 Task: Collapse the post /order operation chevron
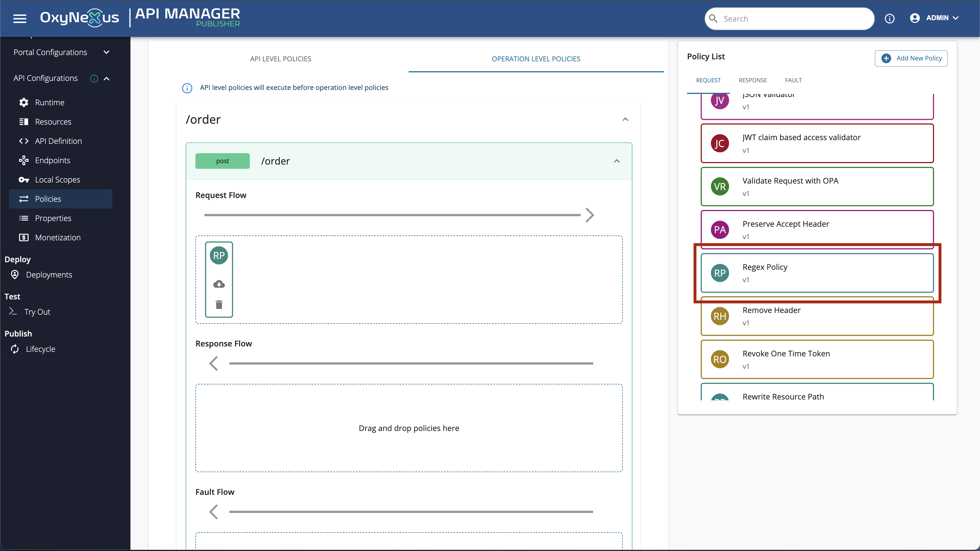tap(617, 161)
